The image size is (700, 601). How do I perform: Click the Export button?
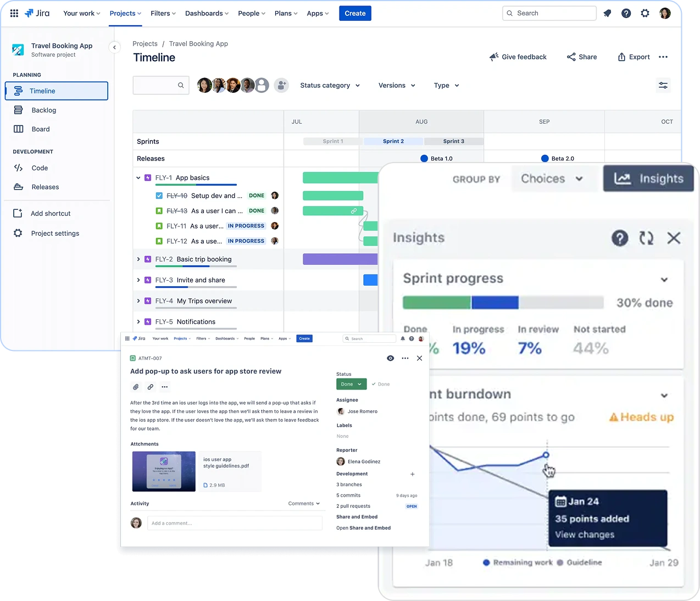pos(634,57)
